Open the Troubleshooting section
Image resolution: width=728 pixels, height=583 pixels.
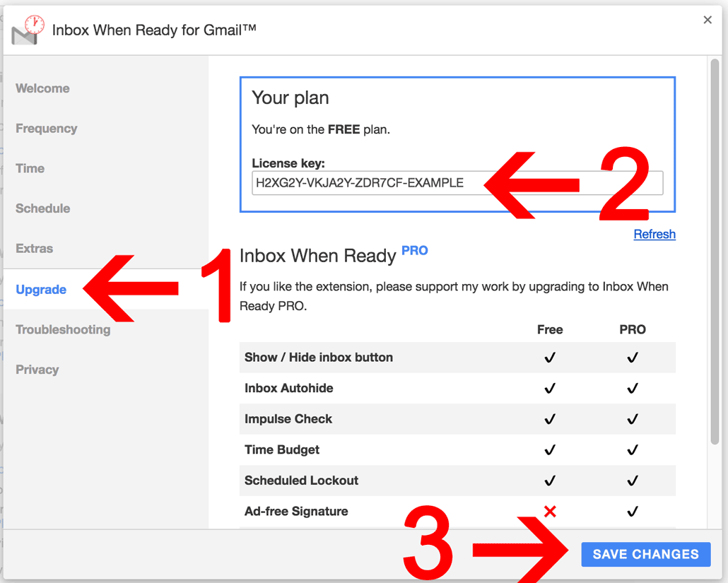63,329
